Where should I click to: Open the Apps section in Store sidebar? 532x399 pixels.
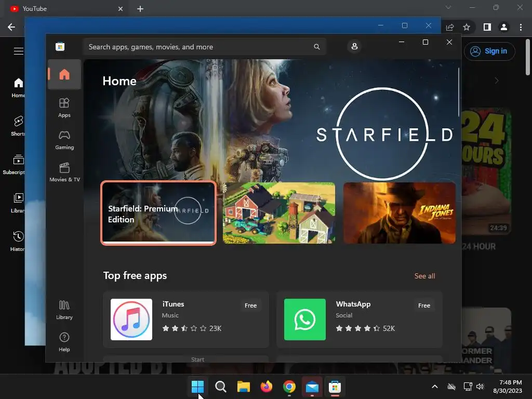tap(64, 108)
